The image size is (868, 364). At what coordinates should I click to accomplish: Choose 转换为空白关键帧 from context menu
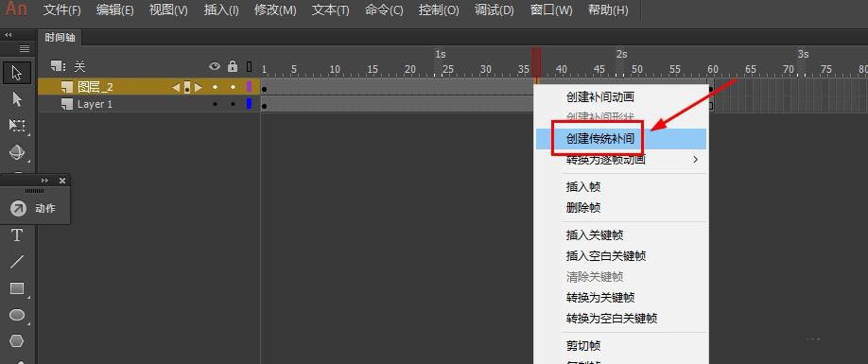(621, 319)
